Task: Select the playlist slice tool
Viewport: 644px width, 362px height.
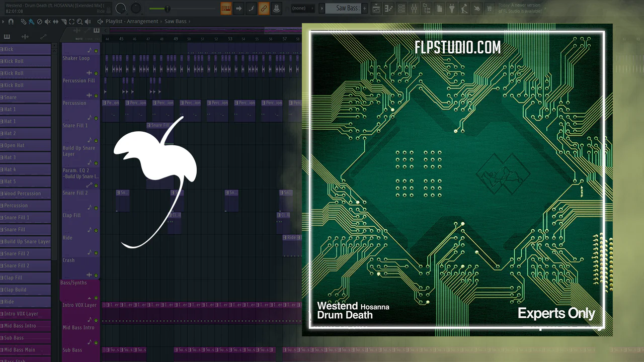Action: click(x=64, y=22)
